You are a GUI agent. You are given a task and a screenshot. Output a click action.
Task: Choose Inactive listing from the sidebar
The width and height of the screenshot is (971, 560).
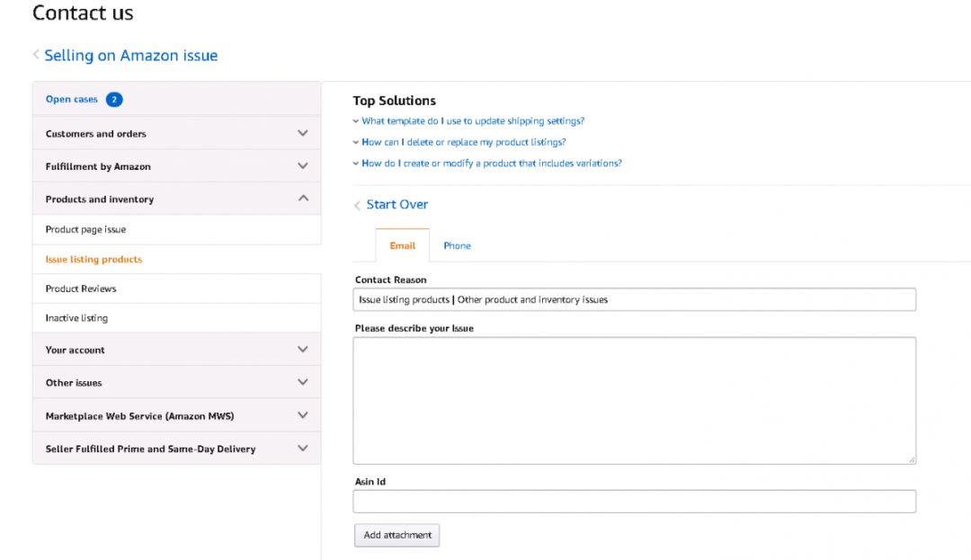[x=76, y=318]
